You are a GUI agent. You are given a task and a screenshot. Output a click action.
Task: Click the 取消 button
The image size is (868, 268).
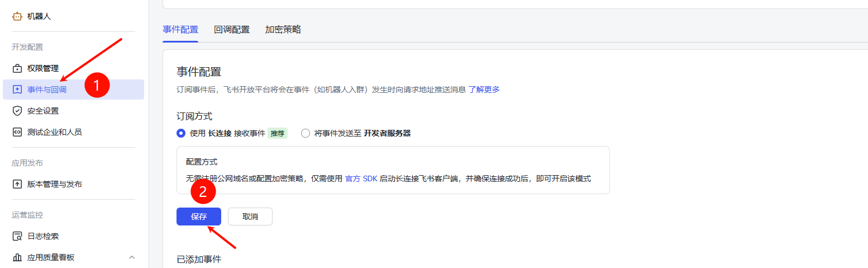pos(250,217)
